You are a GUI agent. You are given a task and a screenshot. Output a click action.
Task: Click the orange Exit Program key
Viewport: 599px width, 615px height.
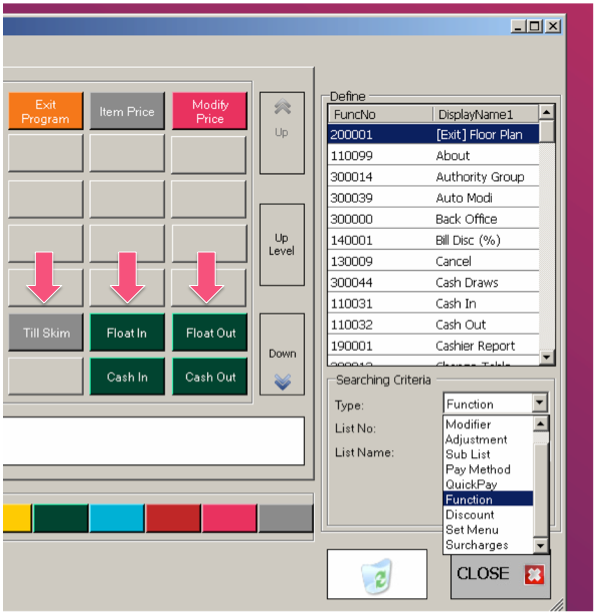click(46, 111)
